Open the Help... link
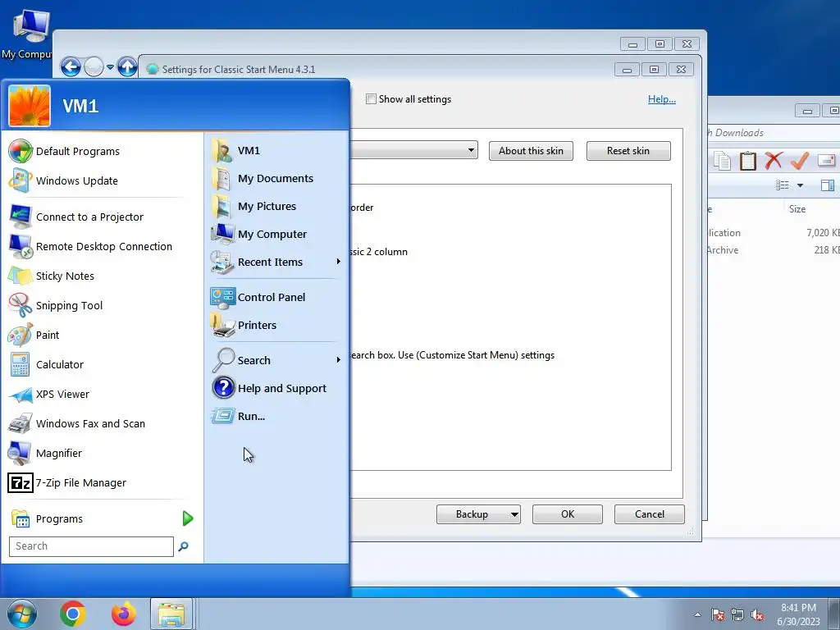 pos(662,99)
